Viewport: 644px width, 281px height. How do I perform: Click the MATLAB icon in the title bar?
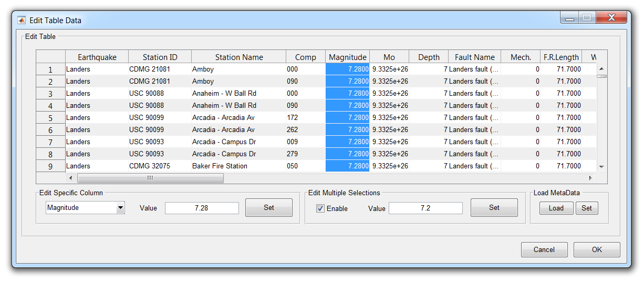pos(22,21)
